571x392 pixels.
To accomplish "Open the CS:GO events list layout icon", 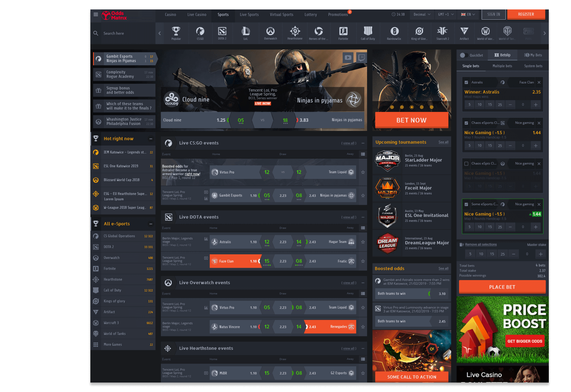I will (x=363, y=154).
